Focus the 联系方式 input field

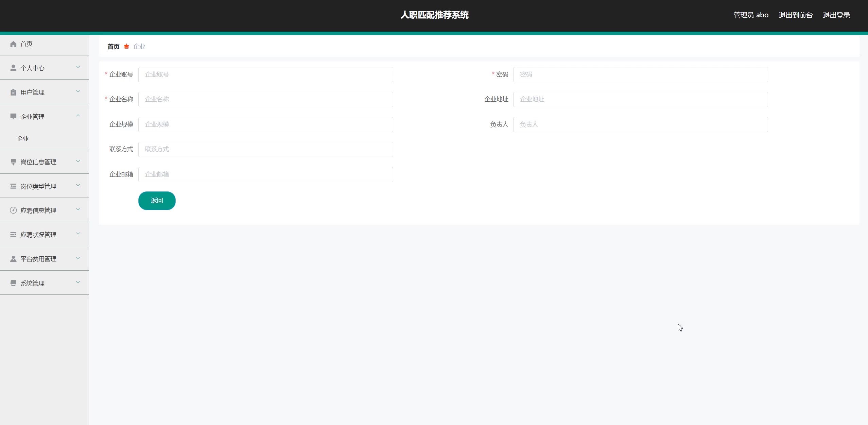[x=265, y=149]
